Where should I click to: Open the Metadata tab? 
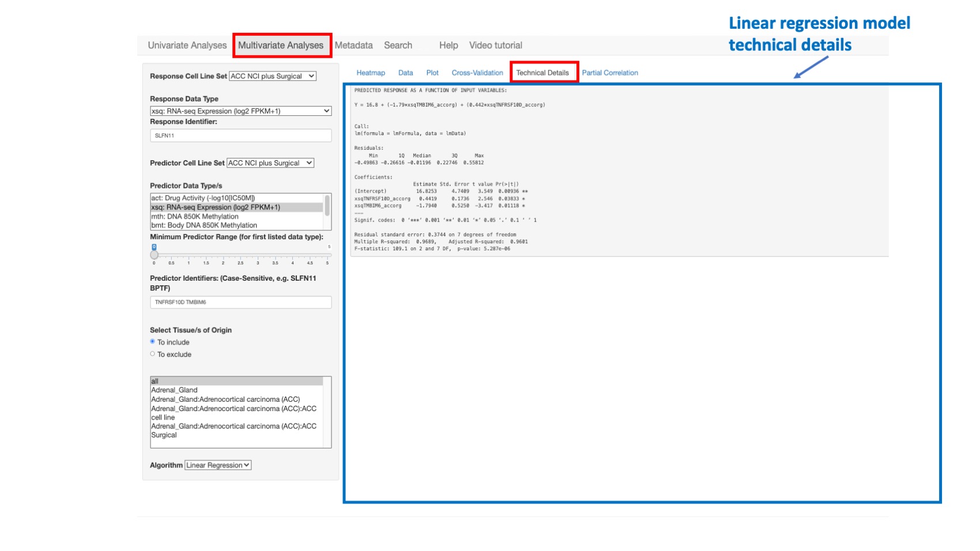353,45
